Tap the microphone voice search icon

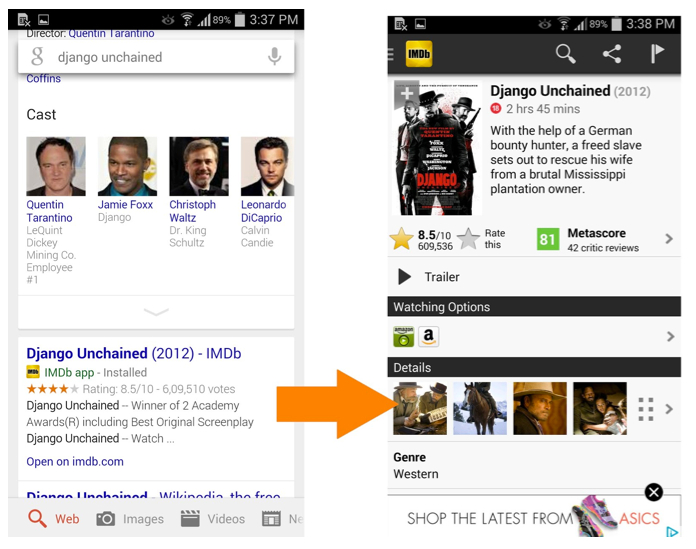coord(275,57)
